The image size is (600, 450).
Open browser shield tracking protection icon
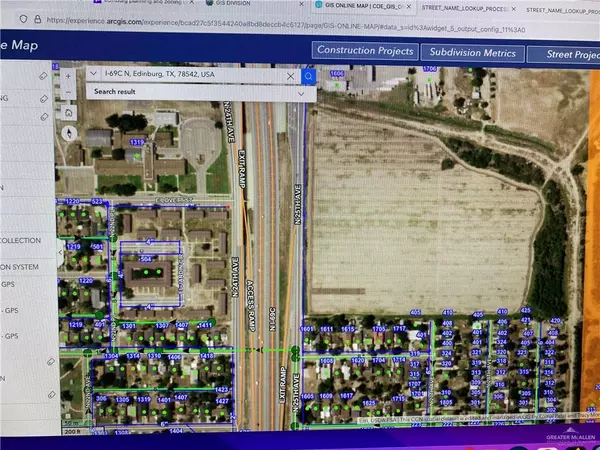[x=23, y=19]
